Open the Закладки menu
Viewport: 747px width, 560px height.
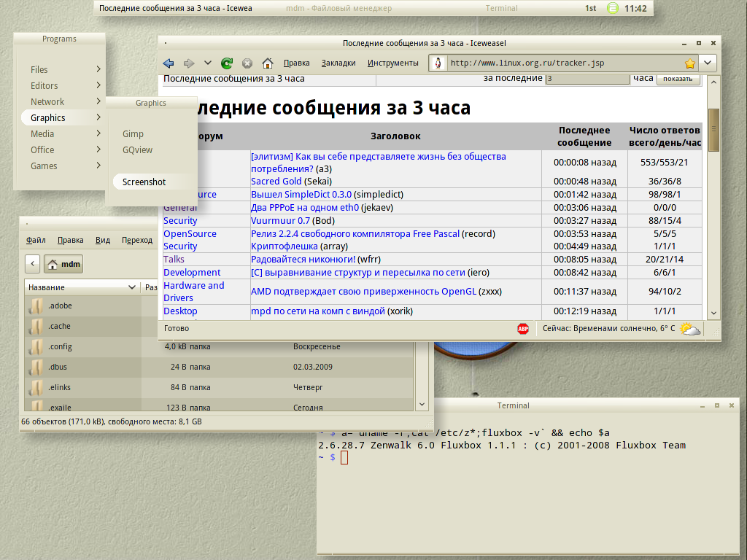click(x=338, y=63)
